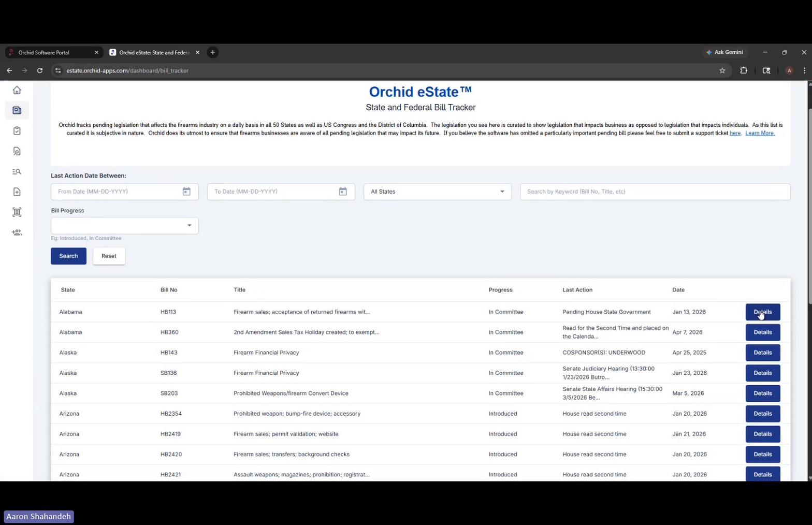Open the browser profile avatar icon
The height and width of the screenshot is (525, 812).
coord(789,70)
